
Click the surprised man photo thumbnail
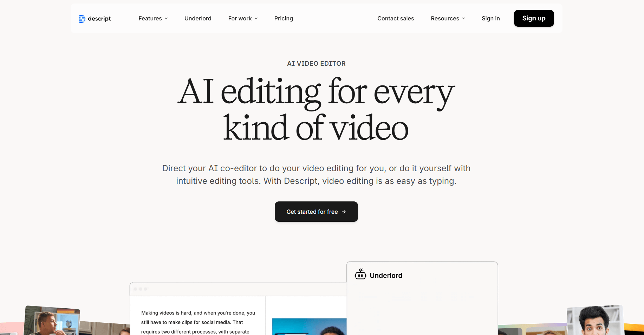596,321
